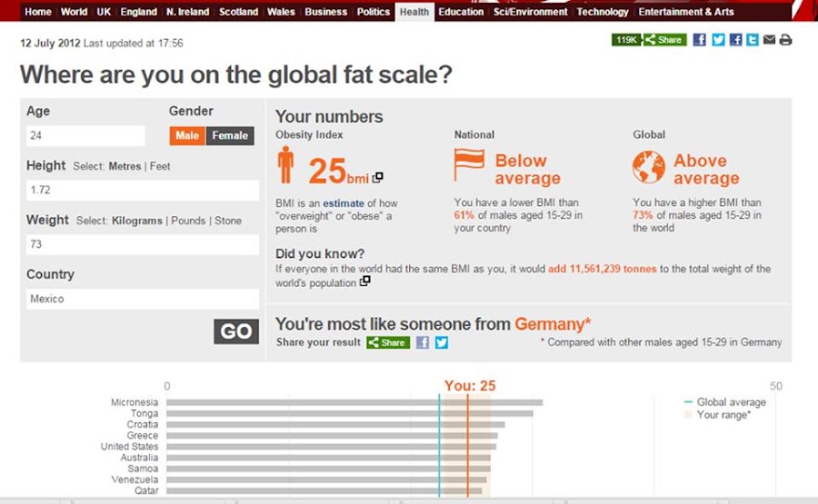
Task: Click the 61% national percentage
Action: tap(464, 215)
